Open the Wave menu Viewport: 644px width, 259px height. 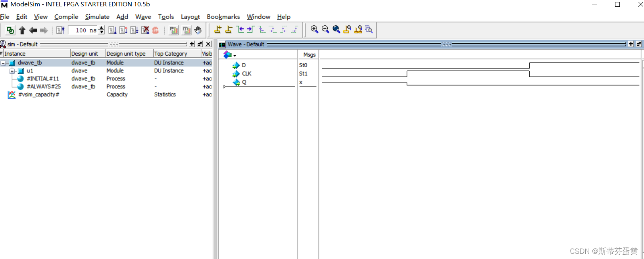pyautogui.click(x=143, y=17)
